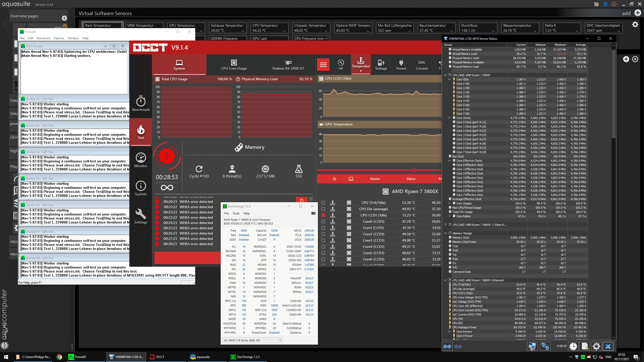This screenshot has width=644, height=362.
Task: Open the ZenTimings A1: 4400 C19 module dropdown
Action: 252,340
